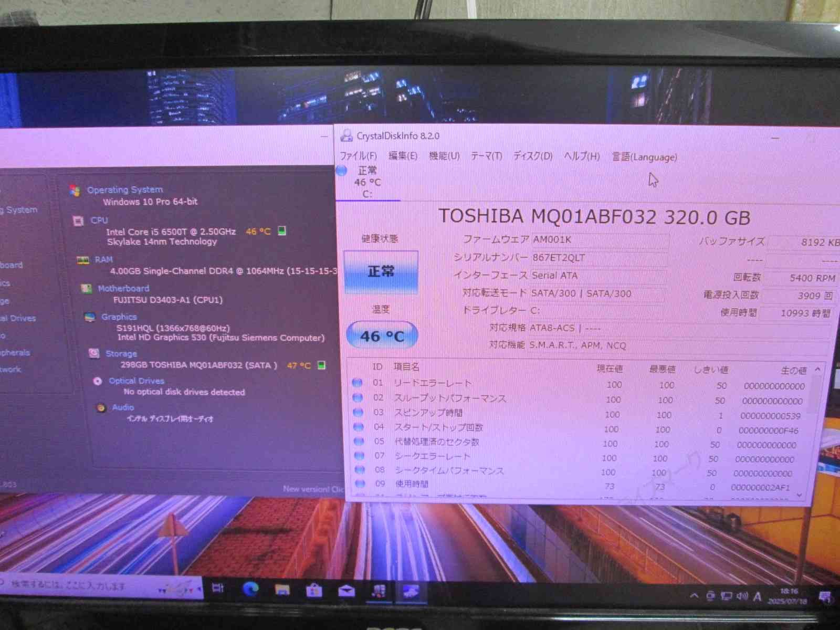Click the Storage disk icon in Speccy

pos(93,353)
